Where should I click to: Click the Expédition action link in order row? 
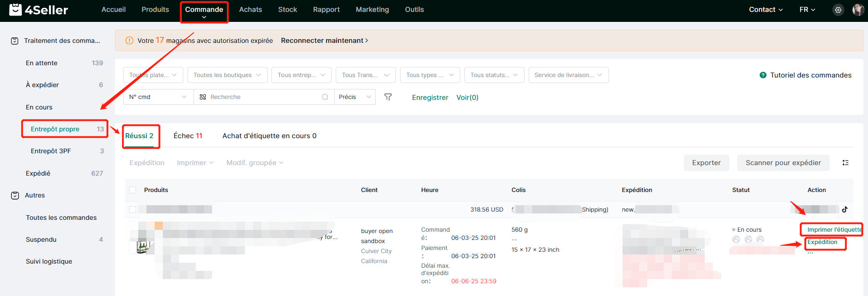(x=822, y=242)
